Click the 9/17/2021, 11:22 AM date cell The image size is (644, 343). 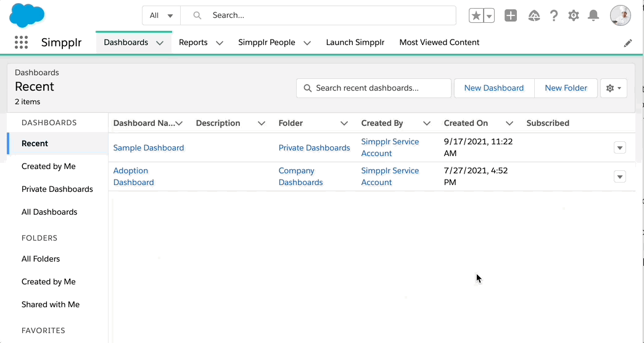[x=478, y=147]
